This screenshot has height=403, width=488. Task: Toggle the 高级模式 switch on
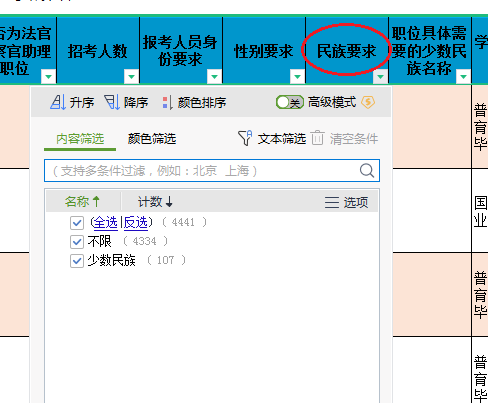point(290,102)
